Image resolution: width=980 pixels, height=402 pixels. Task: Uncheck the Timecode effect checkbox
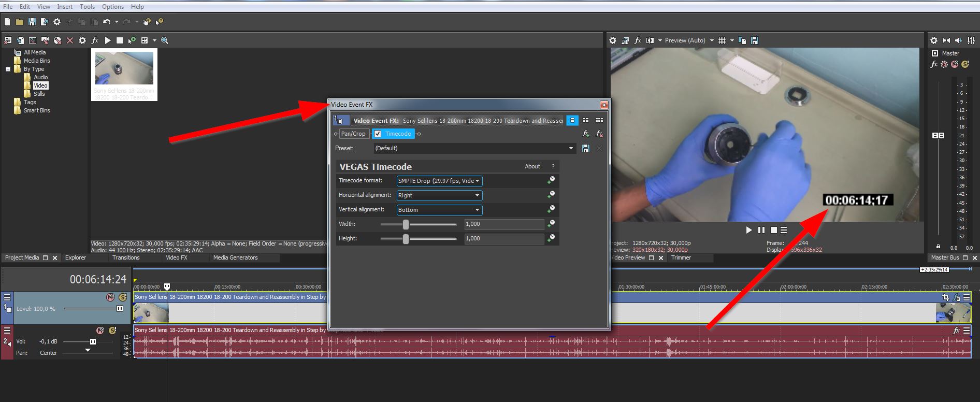[378, 134]
